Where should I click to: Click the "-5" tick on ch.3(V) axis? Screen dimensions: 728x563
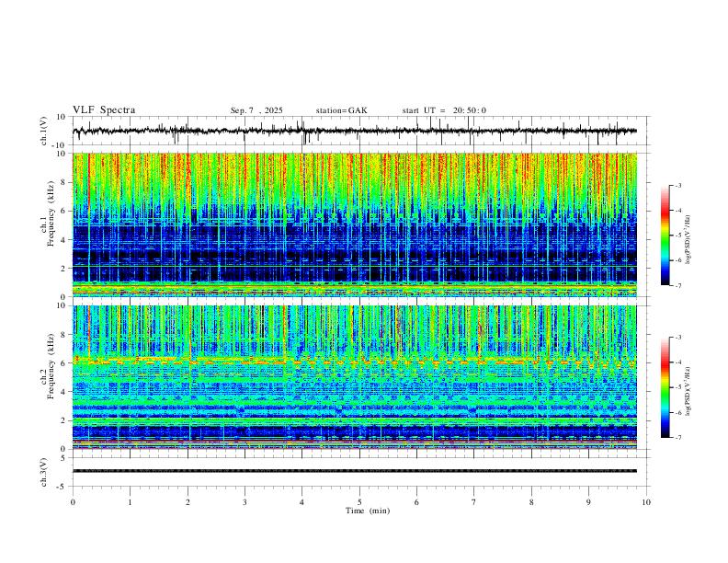click(63, 487)
